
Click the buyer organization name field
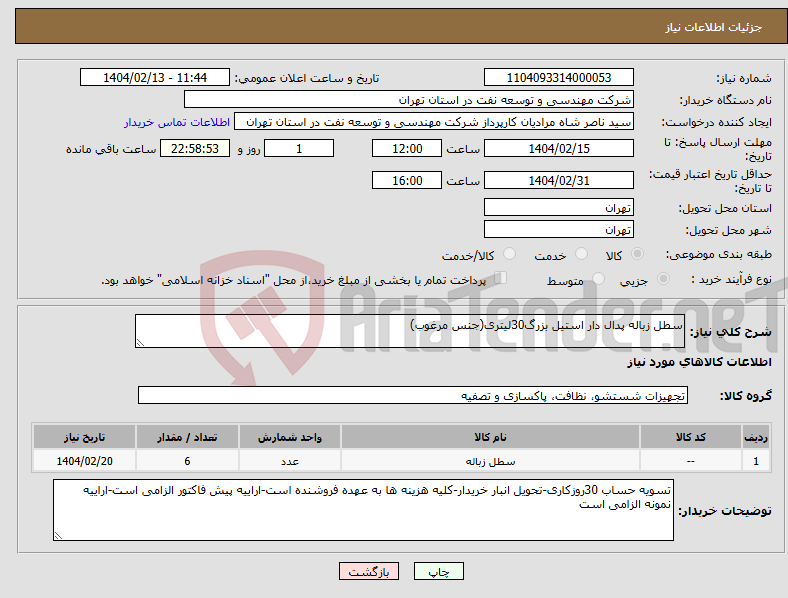(x=409, y=99)
